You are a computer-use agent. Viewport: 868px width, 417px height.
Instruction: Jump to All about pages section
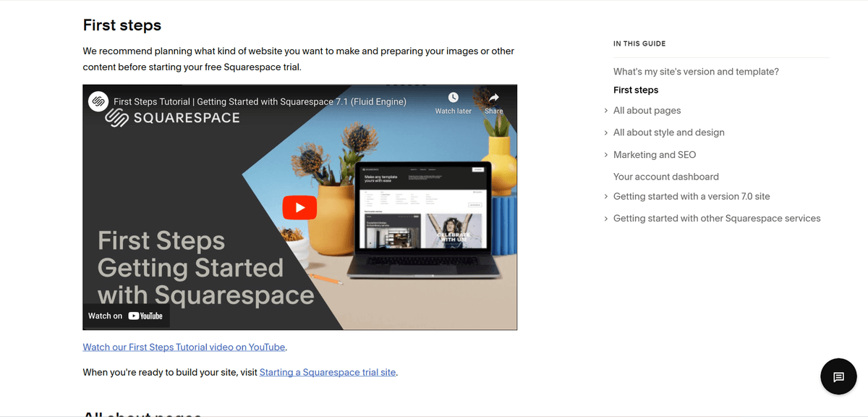coord(647,111)
